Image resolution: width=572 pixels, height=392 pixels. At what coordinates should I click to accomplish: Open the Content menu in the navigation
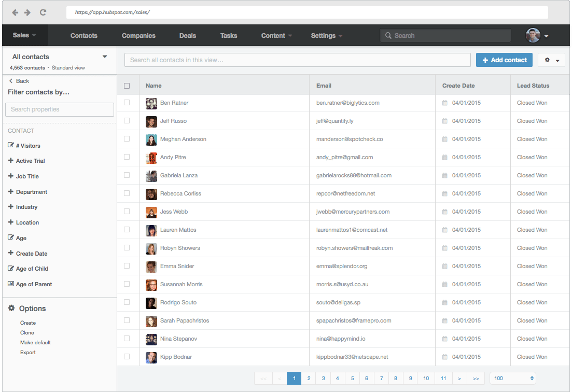tap(273, 35)
